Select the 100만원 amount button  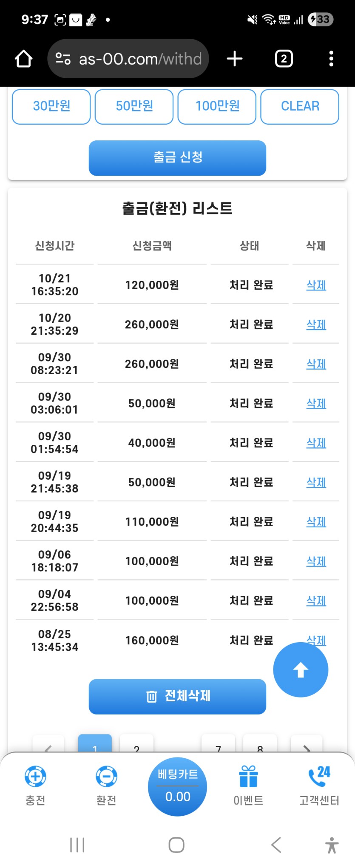click(217, 106)
